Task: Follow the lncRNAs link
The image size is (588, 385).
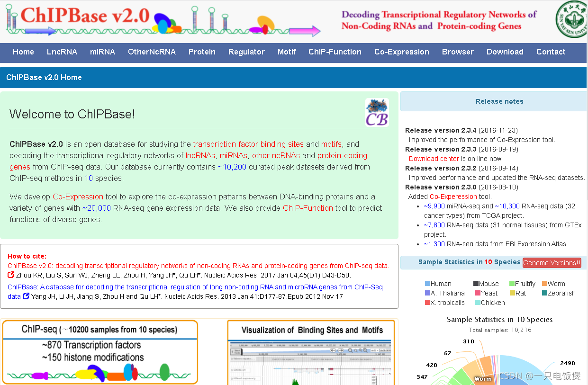Action: [201, 155]
